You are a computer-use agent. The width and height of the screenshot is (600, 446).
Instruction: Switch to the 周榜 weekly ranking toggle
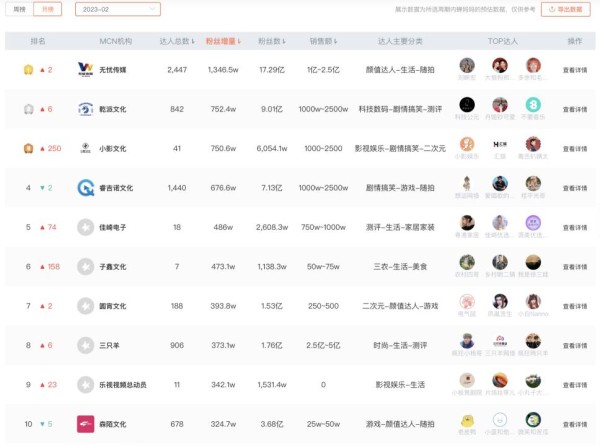pyautogui.click(x=20, y=9)
